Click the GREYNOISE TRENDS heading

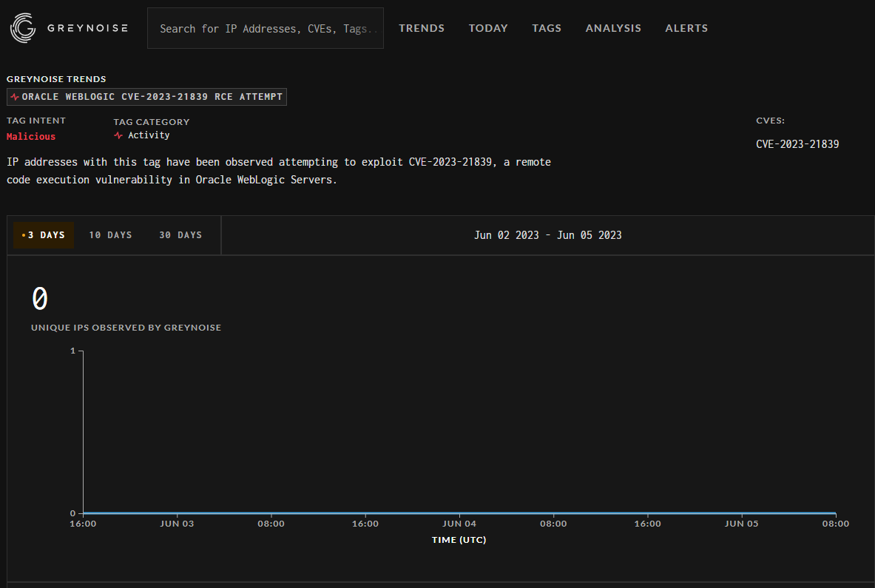coord(56,79)
